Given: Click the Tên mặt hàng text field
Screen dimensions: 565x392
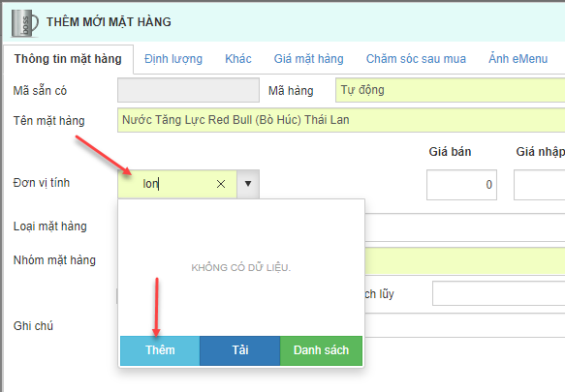Looking at the screenshot, I should (x=341, y=120).
